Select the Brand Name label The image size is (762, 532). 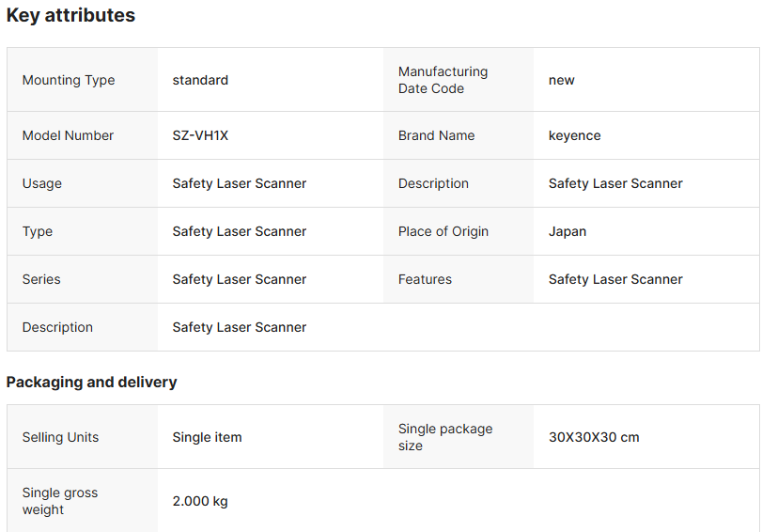pyautogui.click(x=436, y=135)
